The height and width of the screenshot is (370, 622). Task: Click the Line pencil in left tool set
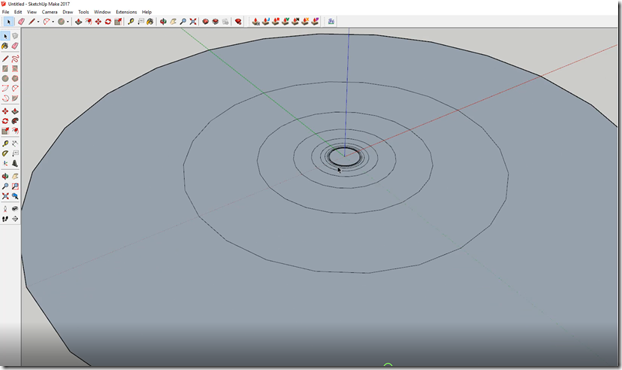[5, 59]
